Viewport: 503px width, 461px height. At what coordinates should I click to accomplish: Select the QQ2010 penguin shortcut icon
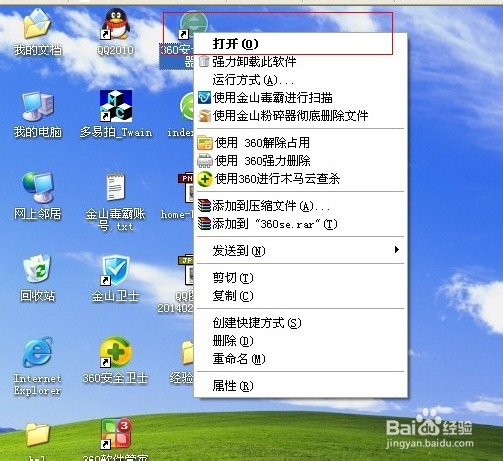tap(116, 24)
